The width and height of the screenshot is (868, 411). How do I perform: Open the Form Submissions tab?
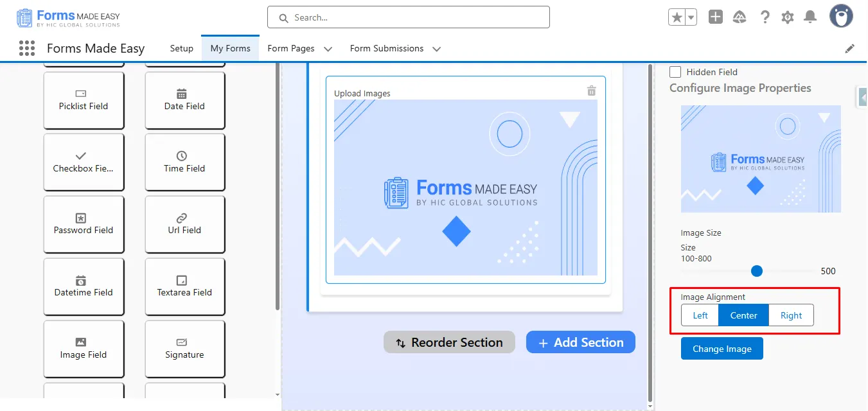click(x=387, y=48)
